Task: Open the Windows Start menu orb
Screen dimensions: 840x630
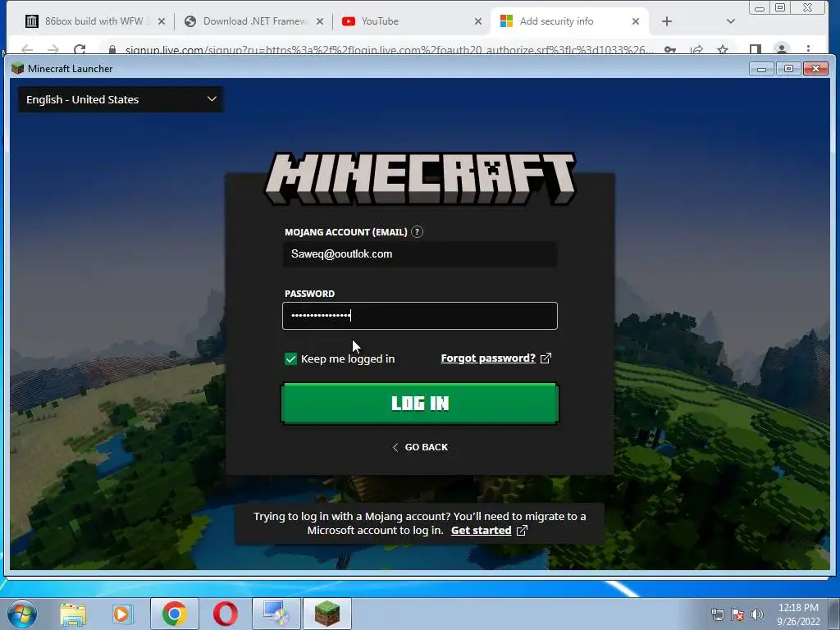Action: [x=21, y=614]
